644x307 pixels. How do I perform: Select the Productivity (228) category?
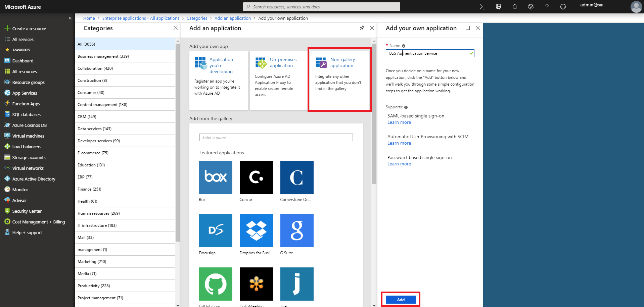click(125, 286)
